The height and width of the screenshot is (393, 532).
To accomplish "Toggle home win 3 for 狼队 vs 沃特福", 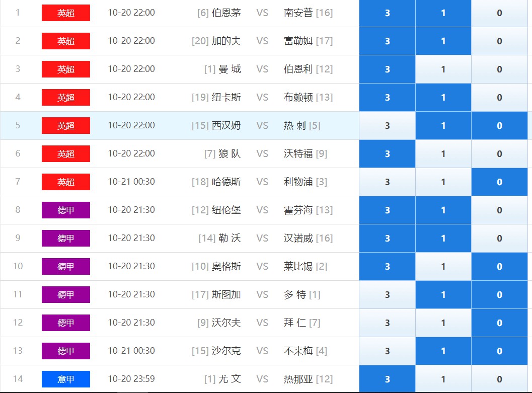I will coord(387,153).
